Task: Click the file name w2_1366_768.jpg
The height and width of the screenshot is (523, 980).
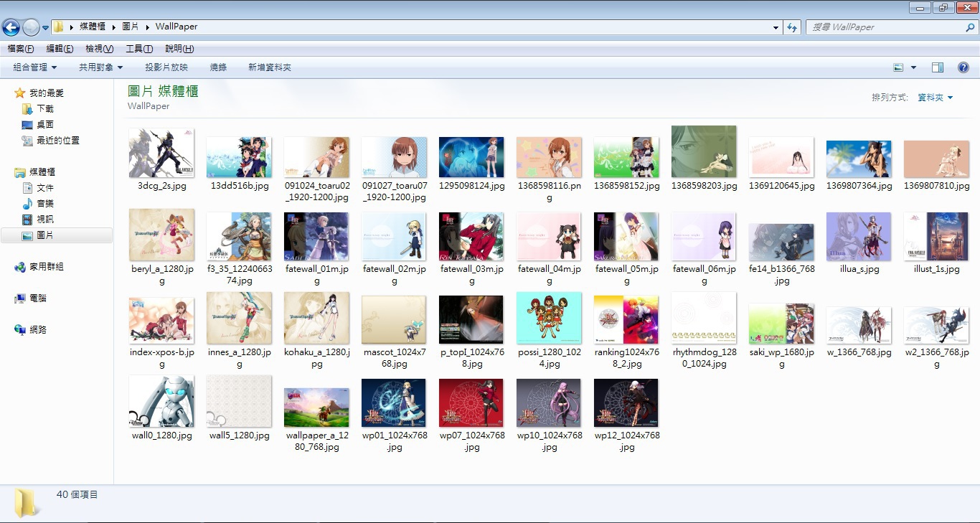Action: point(936,358)
